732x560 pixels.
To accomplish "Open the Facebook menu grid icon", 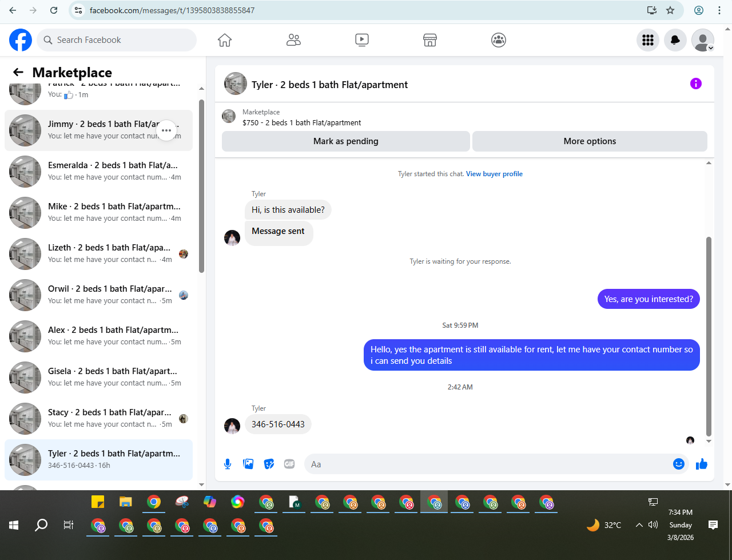I will pyautogui.click(x=648, y=40).
